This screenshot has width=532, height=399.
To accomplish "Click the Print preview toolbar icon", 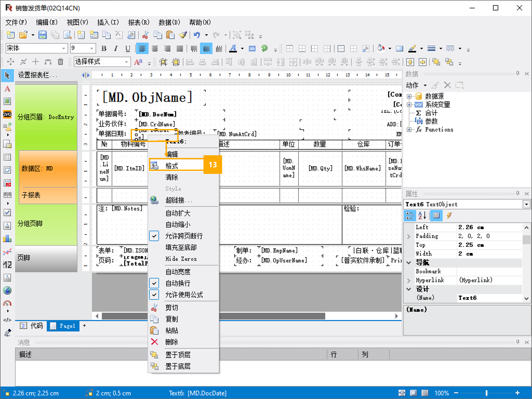I will pyautogui.click(x=67, y=35).
